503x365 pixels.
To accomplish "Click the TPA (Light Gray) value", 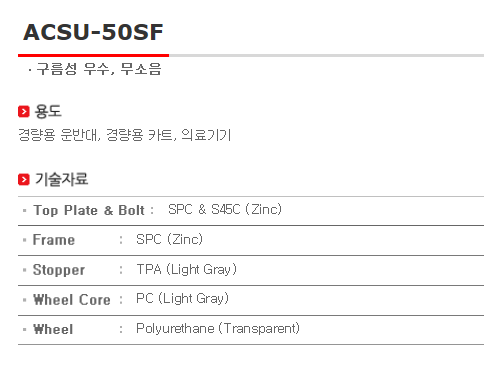I will 187,269.
